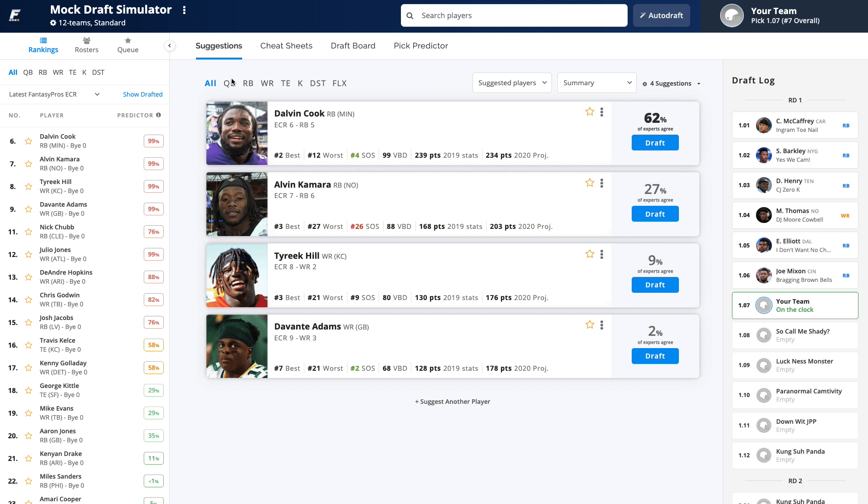Draft Alvin Kamara

tap(655, 214)
